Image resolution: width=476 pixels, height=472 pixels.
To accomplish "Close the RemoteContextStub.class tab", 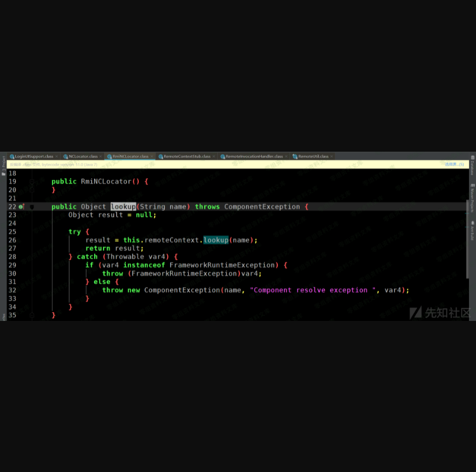I will pos(214,157).
